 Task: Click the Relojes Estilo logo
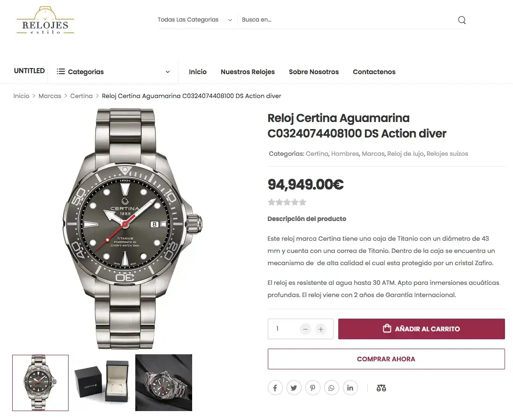click(45, 21)
